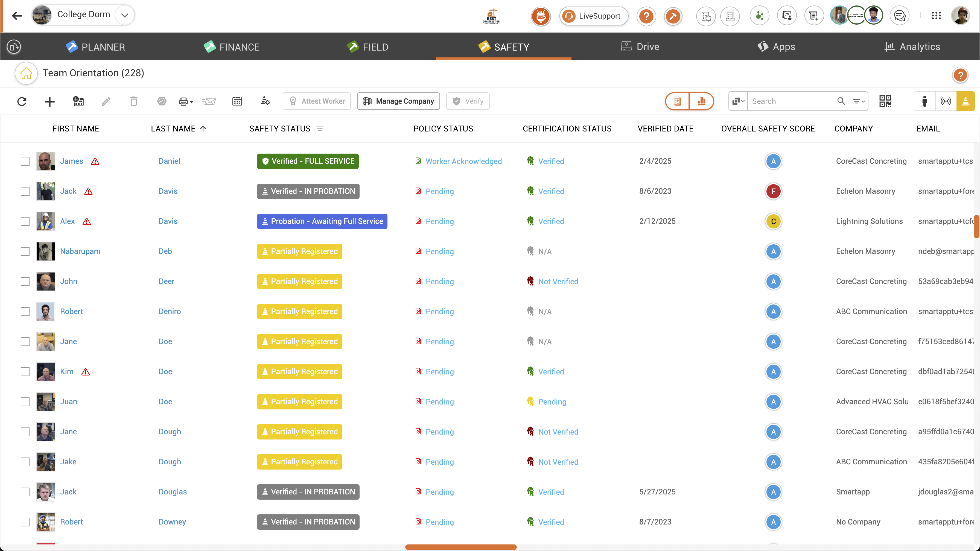Check the box for James Daniel

25,161
